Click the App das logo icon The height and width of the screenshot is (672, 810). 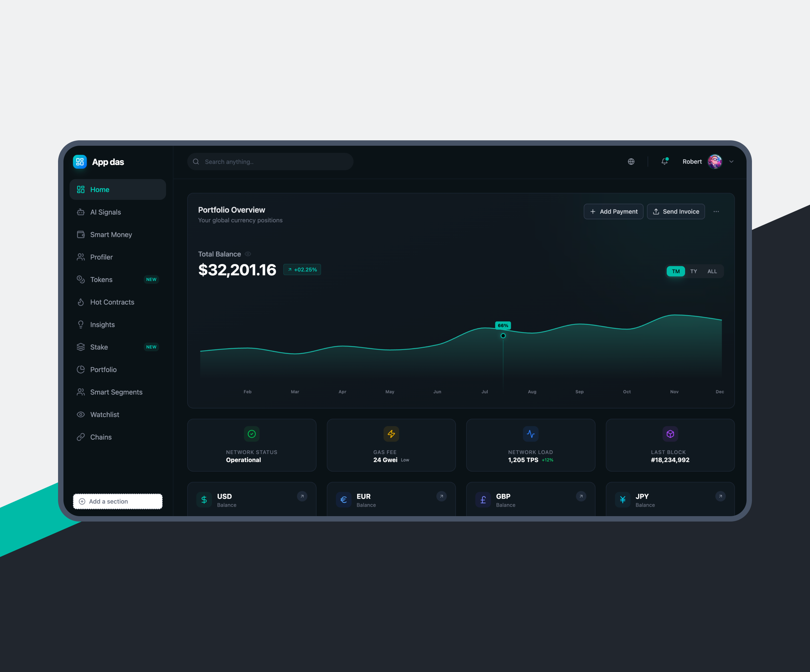point(80,162)
